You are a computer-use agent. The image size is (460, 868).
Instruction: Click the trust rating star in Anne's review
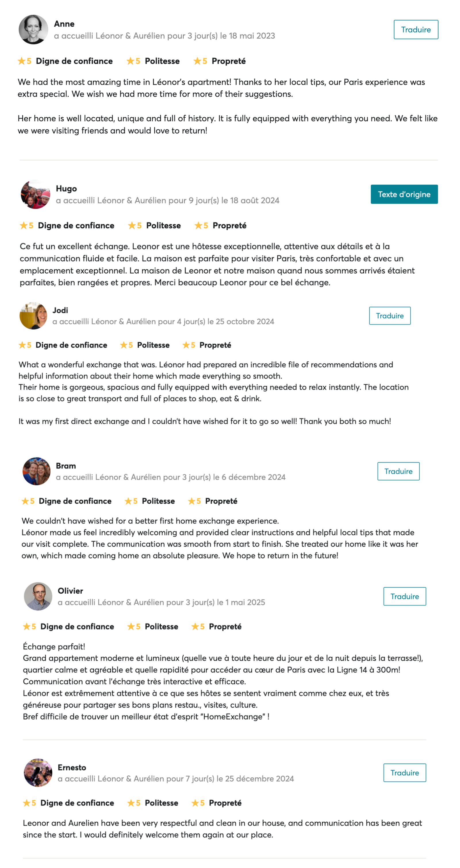point(22,61)
